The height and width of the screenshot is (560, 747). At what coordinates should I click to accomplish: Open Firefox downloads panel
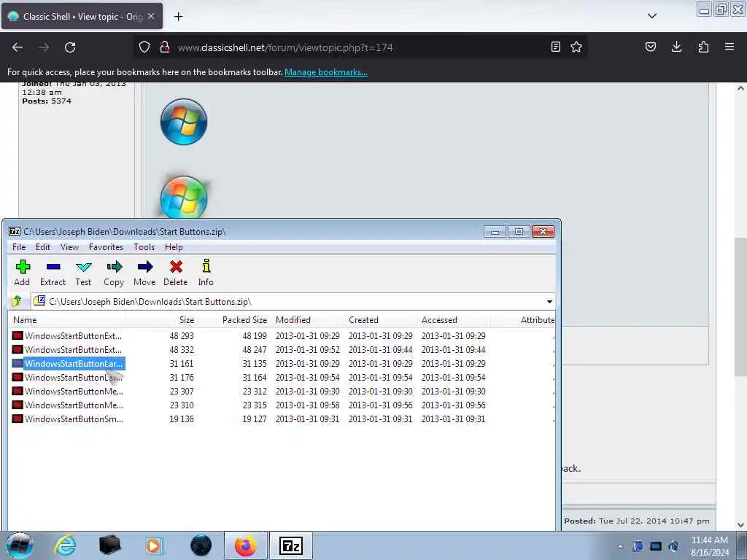[676, 47]
